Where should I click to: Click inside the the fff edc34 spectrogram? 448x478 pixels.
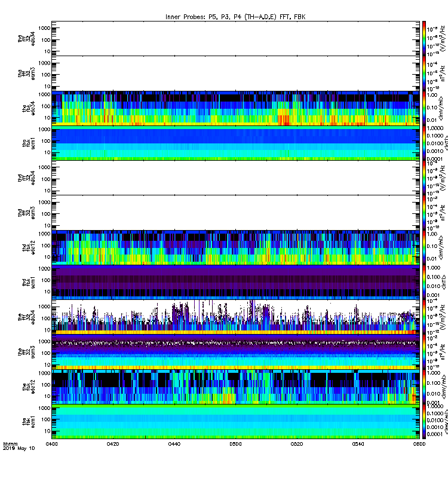235,317
